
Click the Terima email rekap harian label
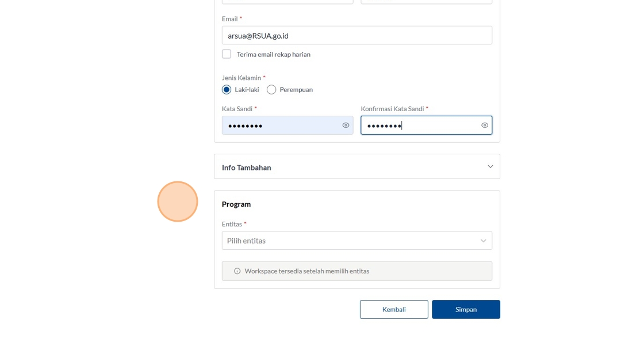[274, 55]
